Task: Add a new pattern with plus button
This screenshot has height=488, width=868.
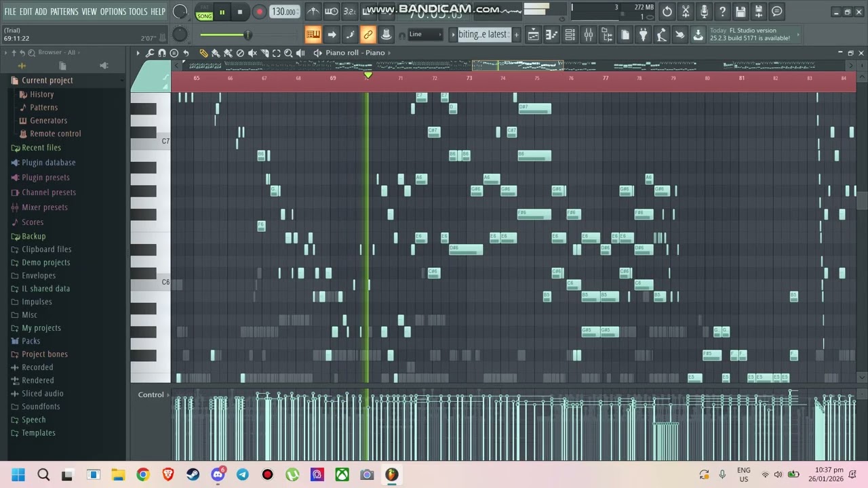Action: point(516,35)
